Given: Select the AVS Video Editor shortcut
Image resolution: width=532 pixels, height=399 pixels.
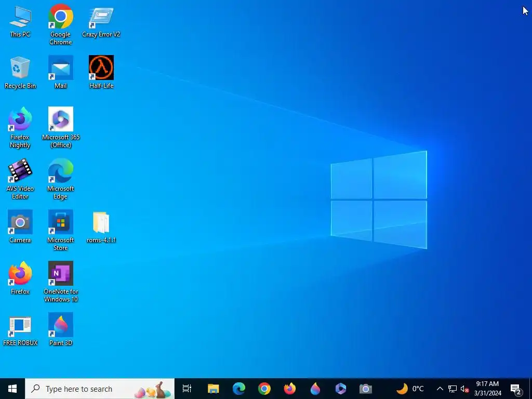Looking at the screenshot, I should tap(20, 179).
